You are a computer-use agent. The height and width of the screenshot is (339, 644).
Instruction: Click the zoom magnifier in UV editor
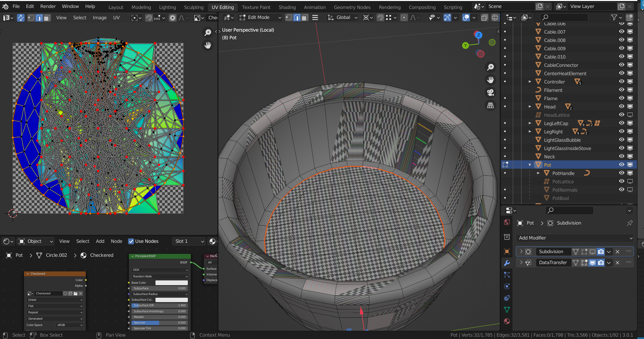(208, 32)
